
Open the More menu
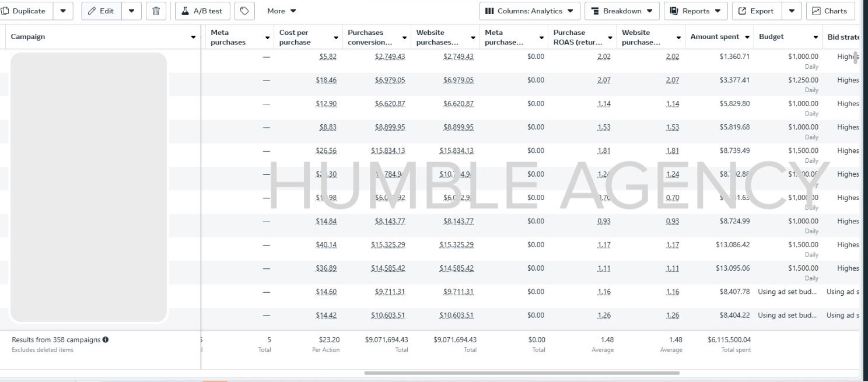pos(282,11)
